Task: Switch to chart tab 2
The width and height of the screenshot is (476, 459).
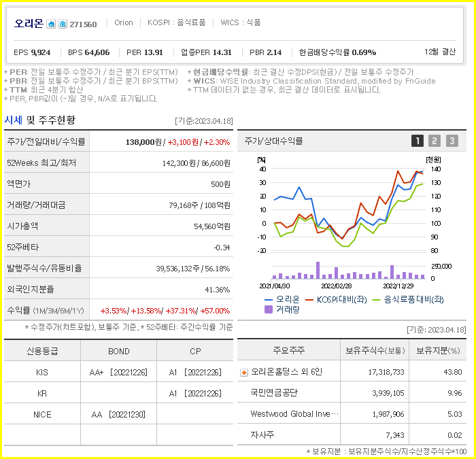Action: (x=435, y=141)
